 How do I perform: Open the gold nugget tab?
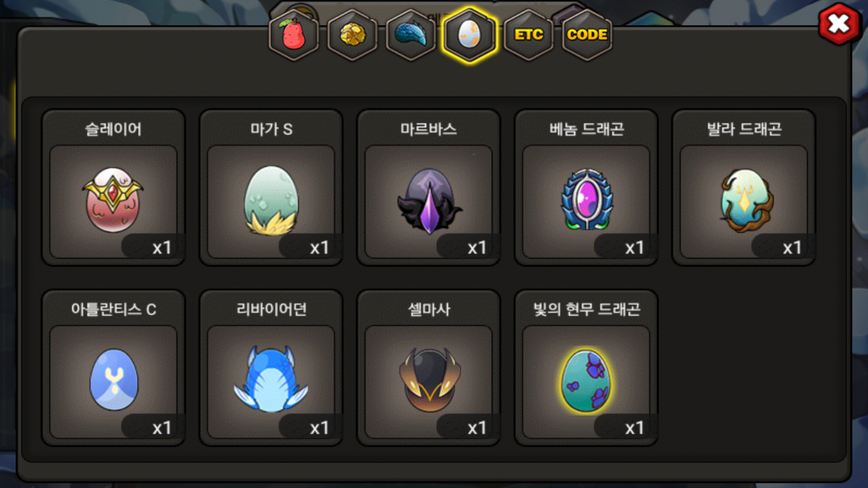(x=353, y=35)
